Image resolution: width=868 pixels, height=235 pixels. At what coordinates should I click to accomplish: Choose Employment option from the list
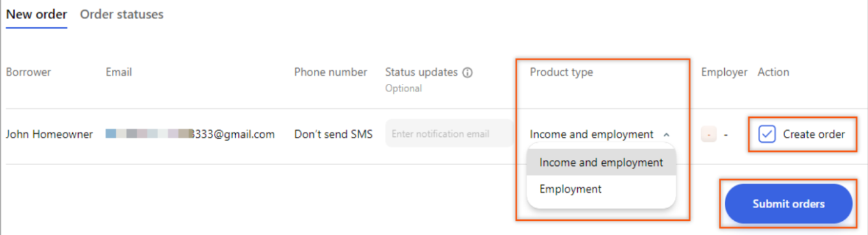pyautogui.click(x=601, y=189)
